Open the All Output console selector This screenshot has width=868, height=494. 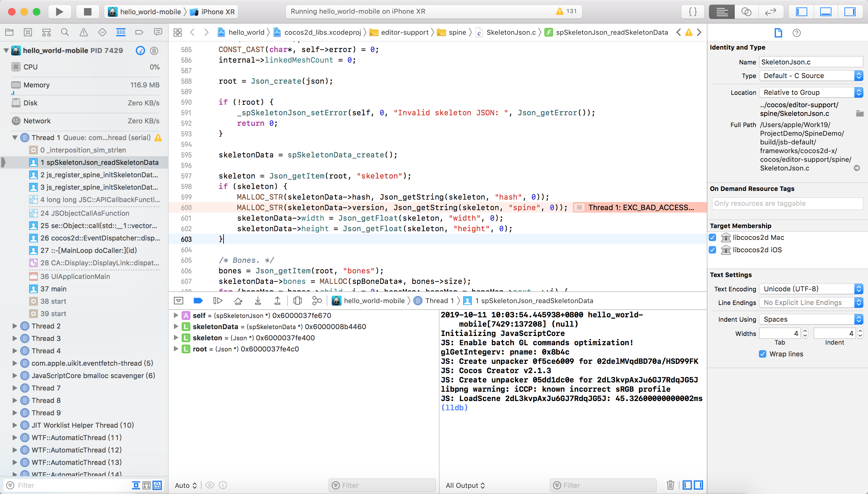click(465, 485)
